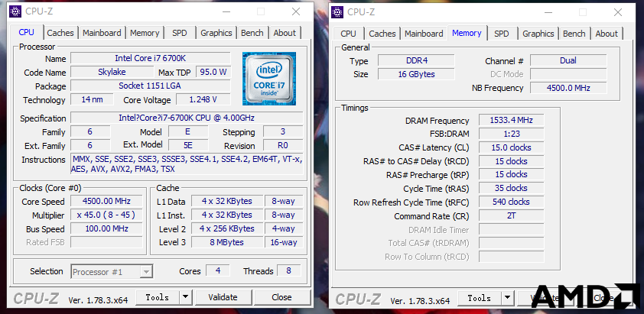Switch to Memory tab in left CPU-Z window
644x314 pixels.
[145, 33]
